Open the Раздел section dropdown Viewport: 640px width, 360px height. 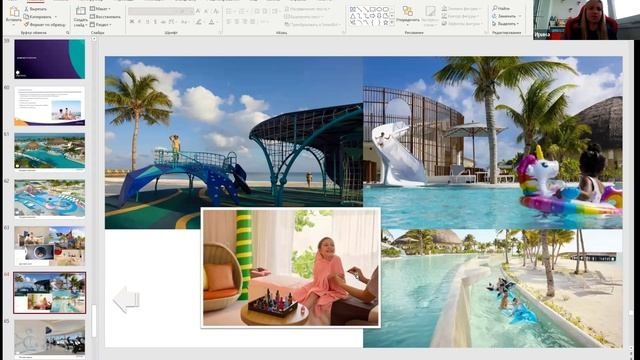tap(100, 24)
